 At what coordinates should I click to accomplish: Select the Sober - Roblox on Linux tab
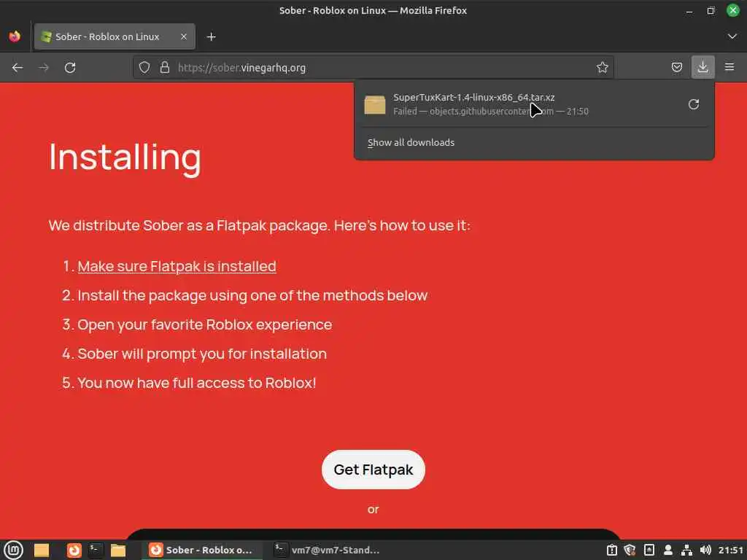(x=115, y=36)
